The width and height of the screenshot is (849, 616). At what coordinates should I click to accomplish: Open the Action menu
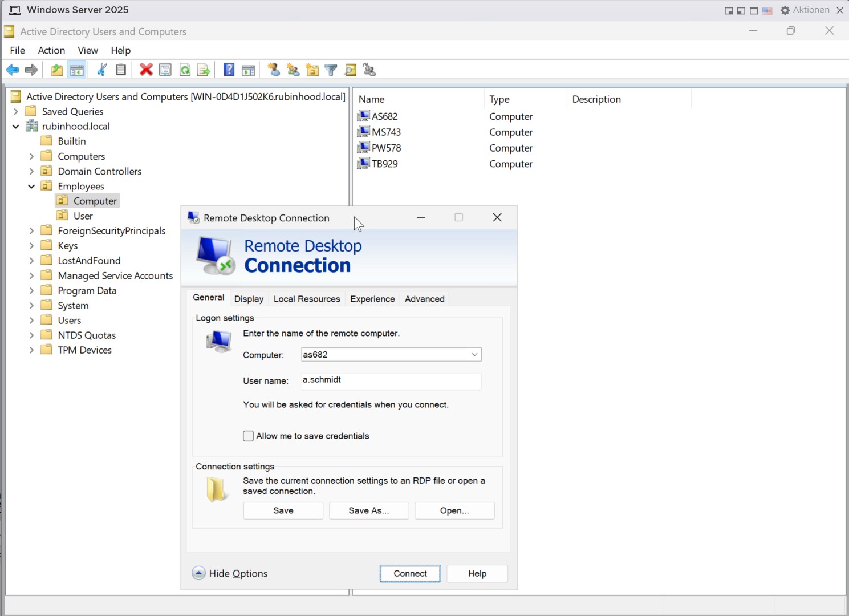(51, 50)
